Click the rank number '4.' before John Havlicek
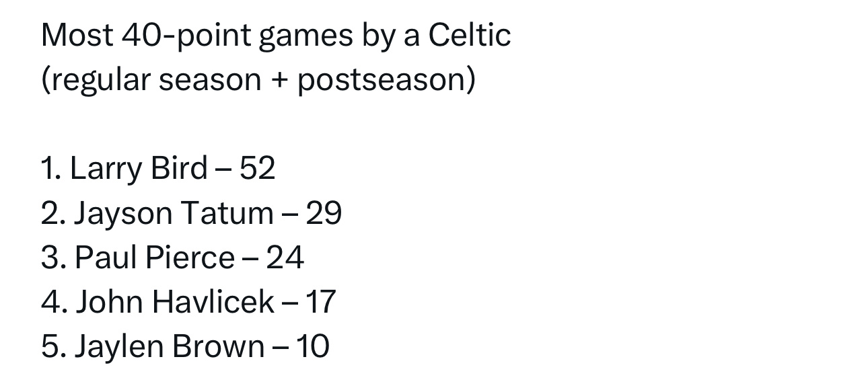Viewport: 868px width, 390px height. [54, 302]
